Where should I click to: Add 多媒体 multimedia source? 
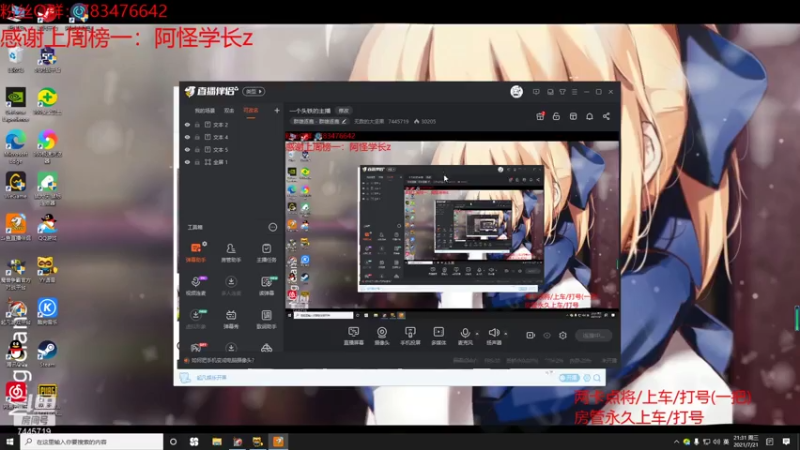point(438,336)
